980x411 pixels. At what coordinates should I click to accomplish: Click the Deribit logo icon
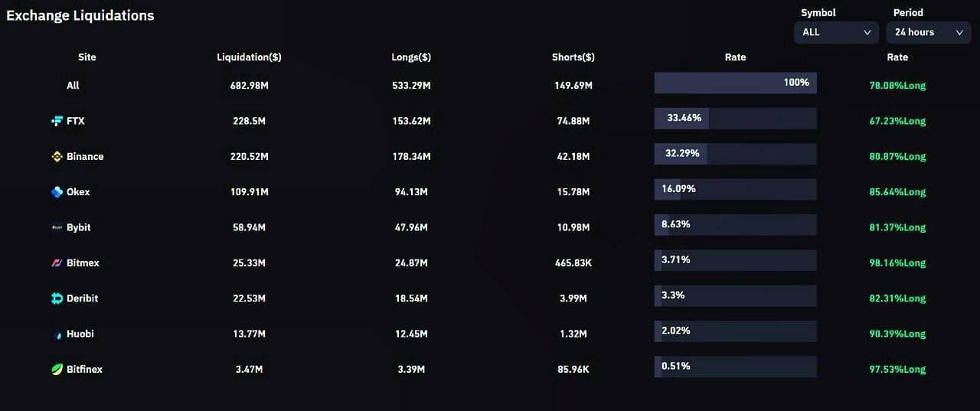57,298
